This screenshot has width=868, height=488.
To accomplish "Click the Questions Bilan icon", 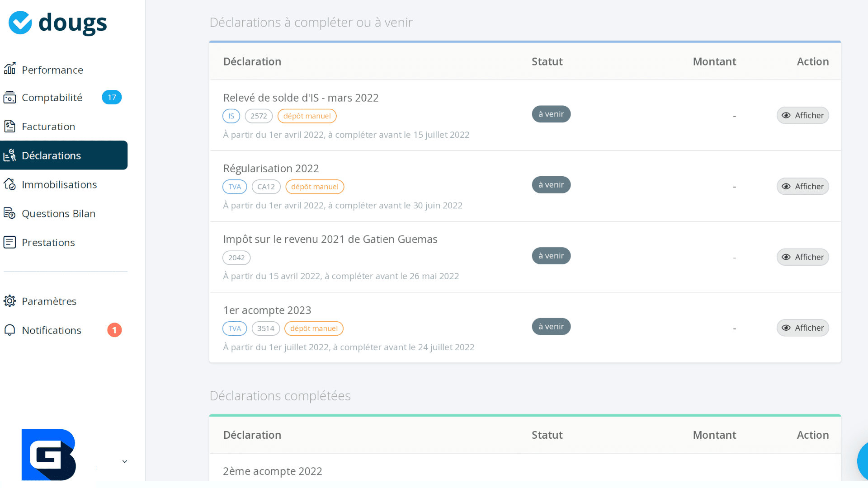I will click(x=10, y=213).
